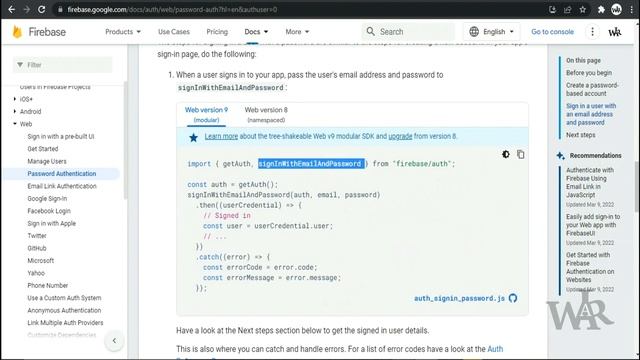Expand the Android tree section
The height and width of the screenshot is (360, 640).
pos(15,111)
